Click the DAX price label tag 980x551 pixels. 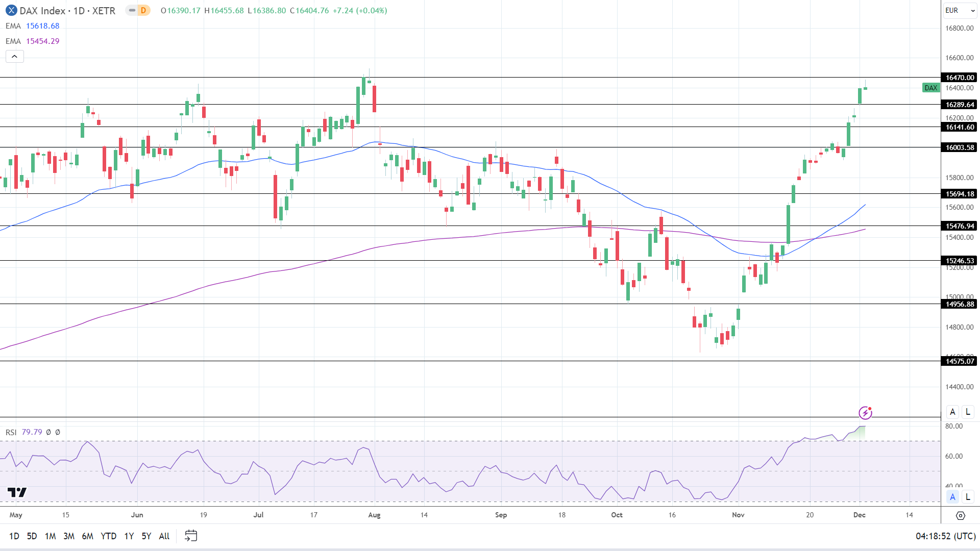(x=931, y=88)
